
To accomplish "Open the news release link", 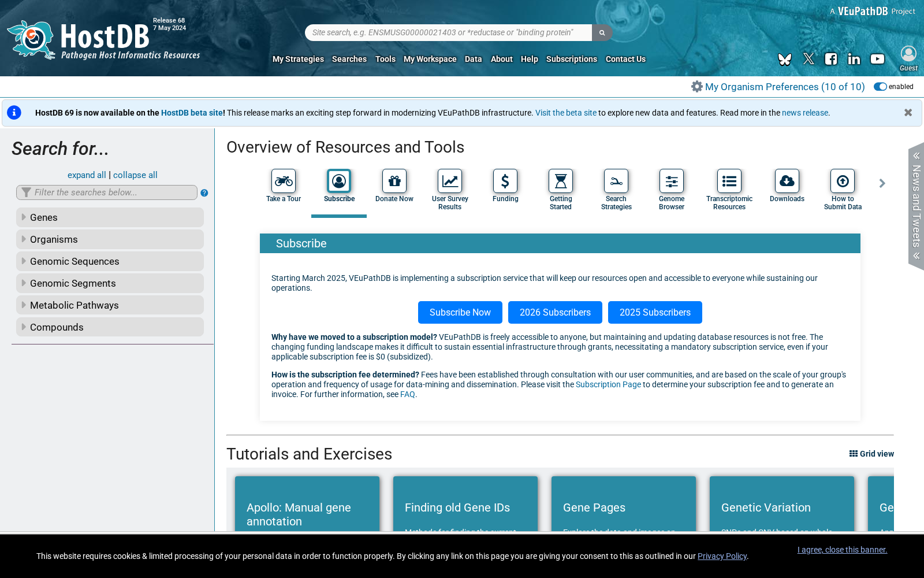I will pyautogui.click(x=805, y=113).
